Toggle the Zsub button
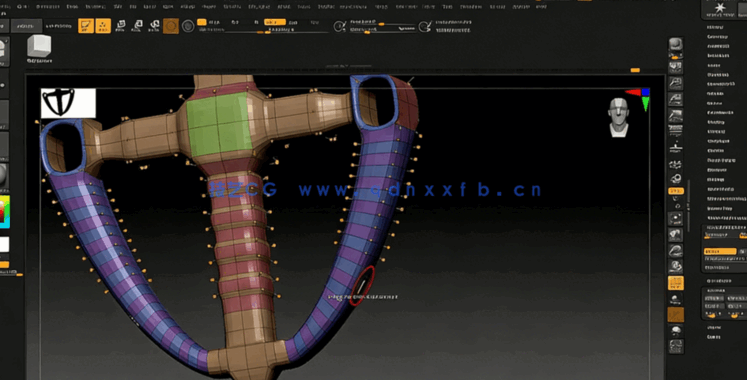747x380 pixels. [x=293, y=22]
